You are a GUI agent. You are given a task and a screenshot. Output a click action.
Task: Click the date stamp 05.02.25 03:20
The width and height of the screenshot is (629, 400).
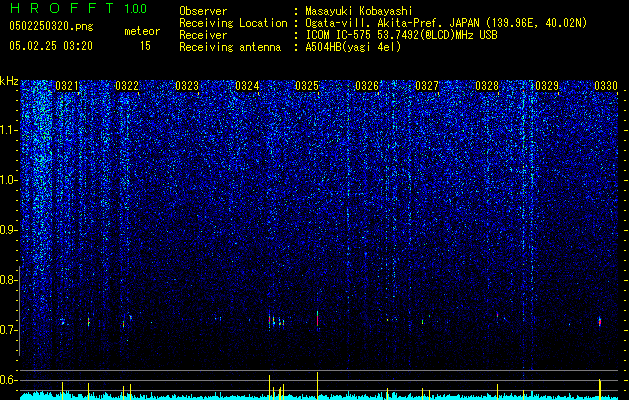(51, 46)
